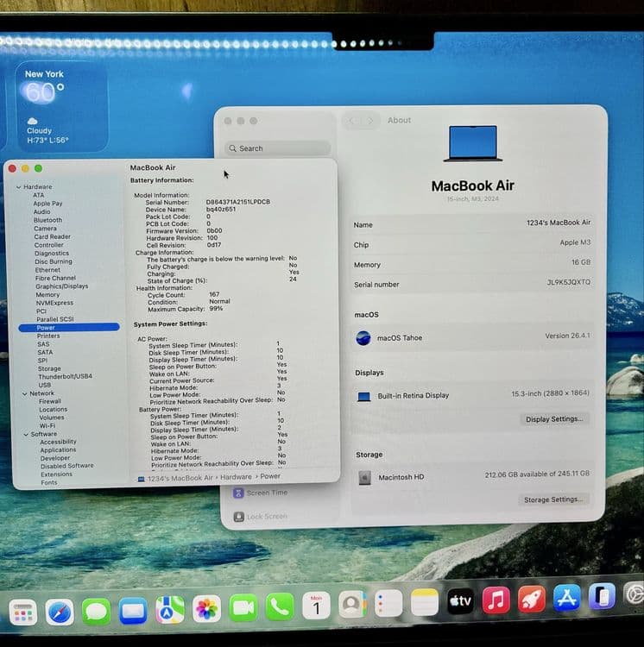Click Power in the path bar
The height and width of the screenshot is (647, 644).
click(270, 476)
